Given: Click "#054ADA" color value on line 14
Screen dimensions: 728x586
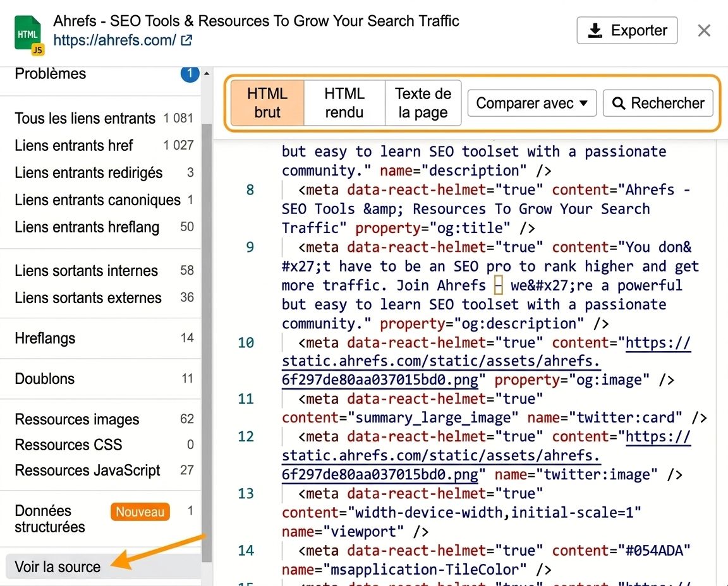Looking at the screenshot, I should 654,551.
